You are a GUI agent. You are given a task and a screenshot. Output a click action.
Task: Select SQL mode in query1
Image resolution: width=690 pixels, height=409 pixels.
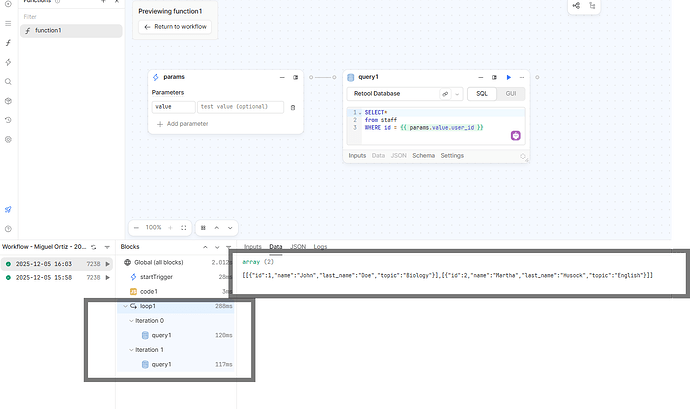(x=480, y=93)
